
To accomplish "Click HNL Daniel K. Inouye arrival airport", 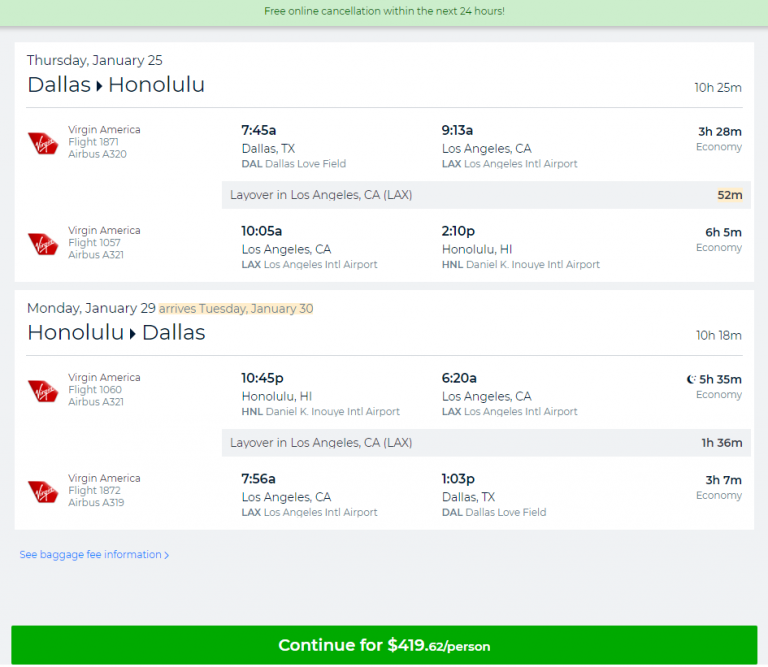I will pos(521,264).
